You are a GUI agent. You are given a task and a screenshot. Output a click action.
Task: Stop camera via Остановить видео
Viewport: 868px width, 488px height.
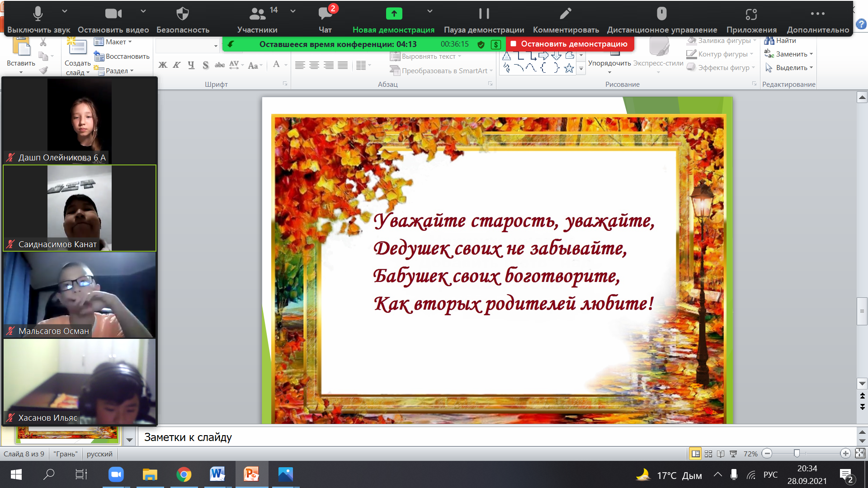click(x=113, y=19)
